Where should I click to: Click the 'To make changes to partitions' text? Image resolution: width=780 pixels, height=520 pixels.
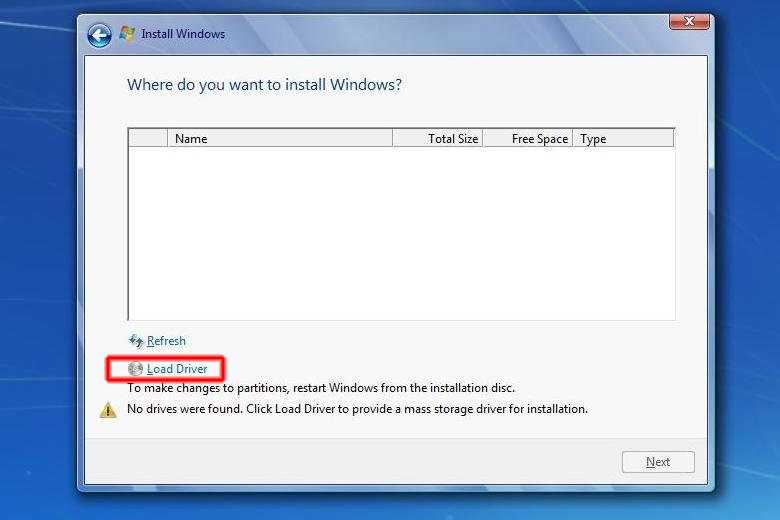coord(321,388)
